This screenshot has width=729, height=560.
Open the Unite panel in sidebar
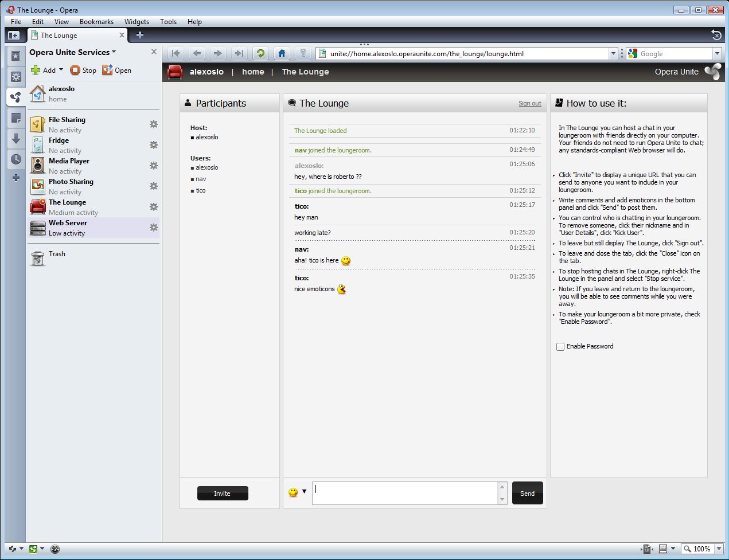click(x=15, y=97)
